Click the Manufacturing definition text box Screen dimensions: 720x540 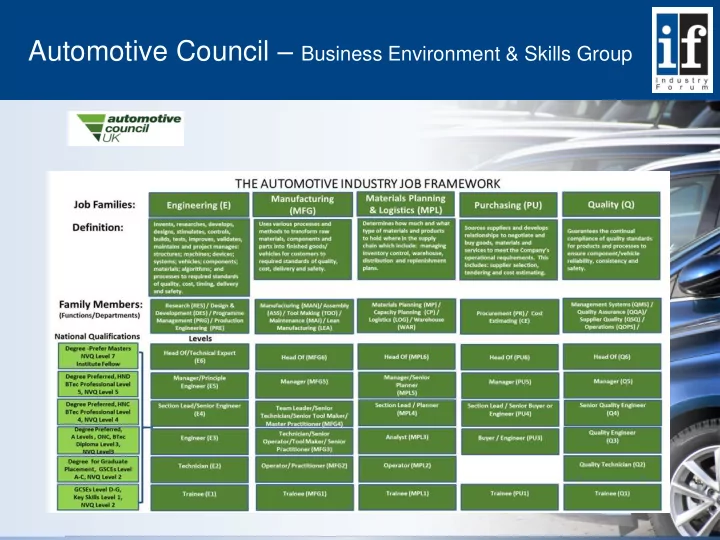[x=303, y=249]
